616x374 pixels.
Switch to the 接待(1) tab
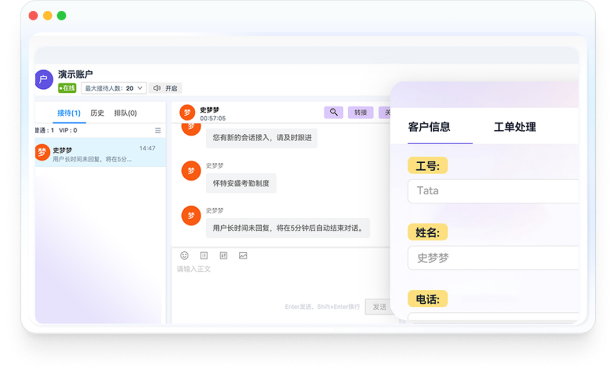[x=69, y=113]
